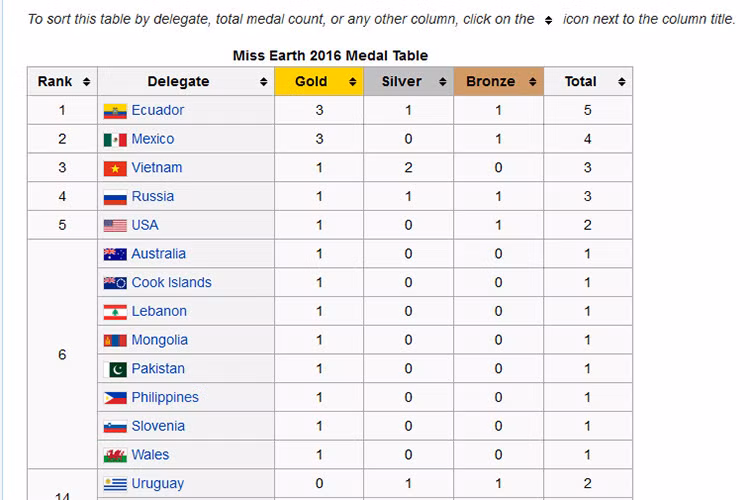Viewport: 750px width, 500px height.
Task: Sort table by Delegate column arrows
Action: [x=264, y=82]
